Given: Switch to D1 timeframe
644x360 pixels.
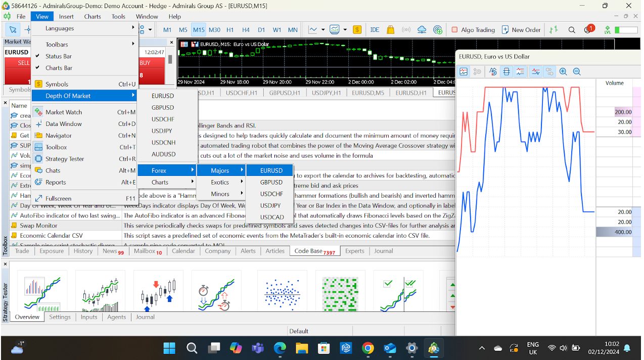Looking at the screenshot, I should 261,30.
